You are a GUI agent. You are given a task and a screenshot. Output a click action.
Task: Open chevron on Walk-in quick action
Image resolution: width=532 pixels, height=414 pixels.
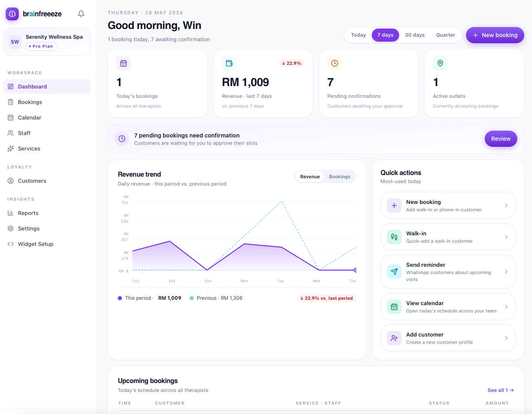click(506, 237)
